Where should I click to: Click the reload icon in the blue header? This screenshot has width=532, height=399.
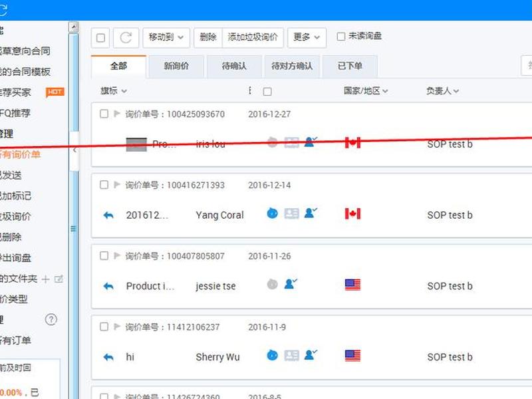3,9
